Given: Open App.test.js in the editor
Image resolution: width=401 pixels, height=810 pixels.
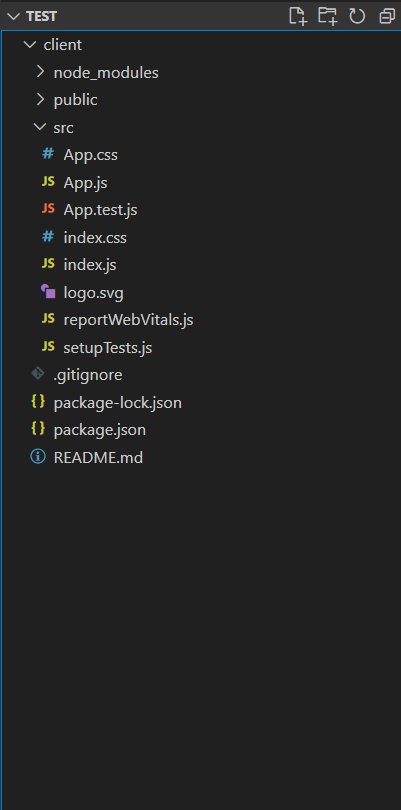Looking at the screenshot, I should pyautogui.click(x=100, y=210).
